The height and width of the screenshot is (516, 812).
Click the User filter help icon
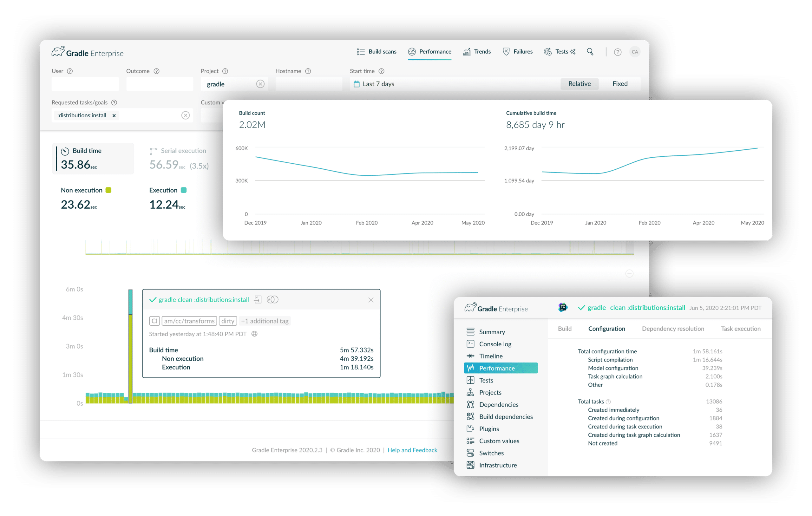[70, 71]
